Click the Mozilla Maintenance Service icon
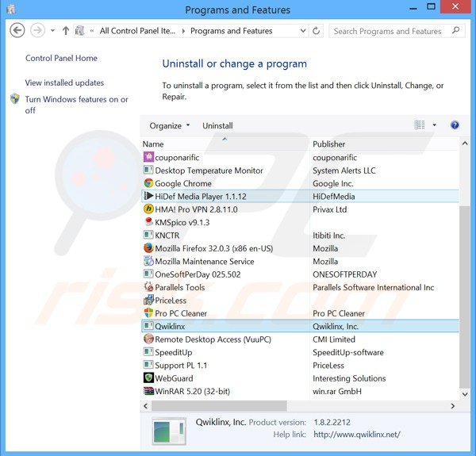The height and width of the screenshot is (456, 476). coord(148,261)
